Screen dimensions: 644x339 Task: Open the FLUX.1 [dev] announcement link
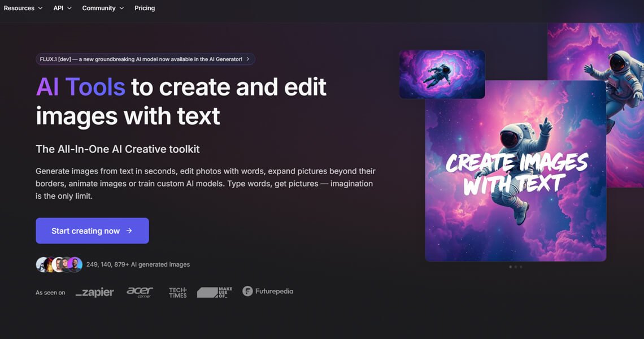pos(141,59)
